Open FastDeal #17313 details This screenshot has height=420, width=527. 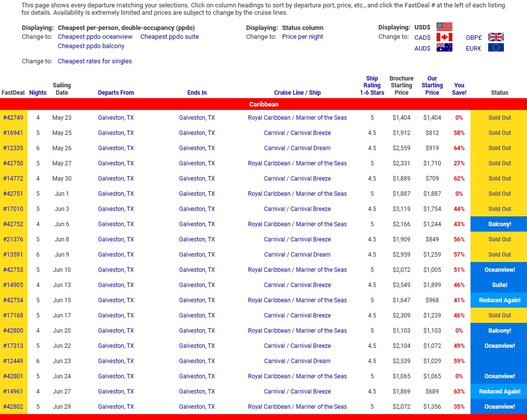pos(13,346)
